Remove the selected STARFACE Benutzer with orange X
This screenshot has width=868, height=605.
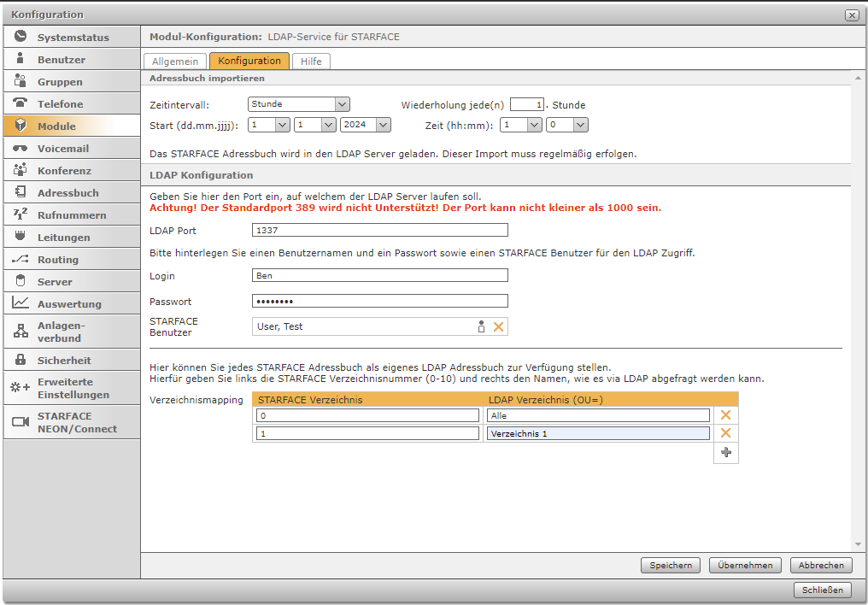pos(498,326)
